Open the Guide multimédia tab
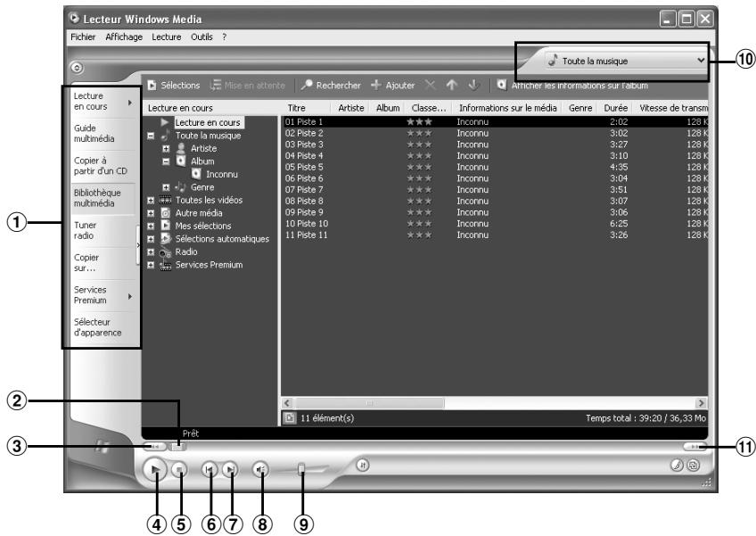 (x=103, y=134)
